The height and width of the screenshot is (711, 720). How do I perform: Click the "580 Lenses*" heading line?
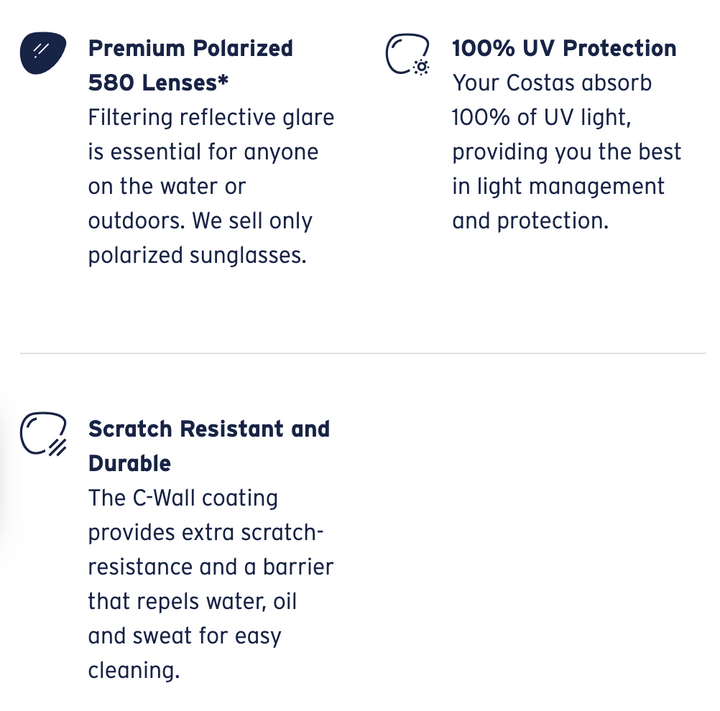[x=159, y=83]
